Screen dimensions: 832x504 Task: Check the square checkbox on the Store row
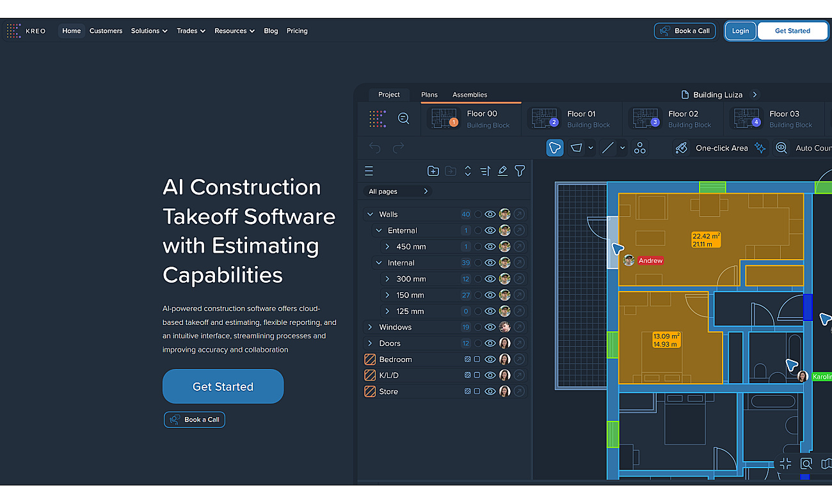coord(477,391)
